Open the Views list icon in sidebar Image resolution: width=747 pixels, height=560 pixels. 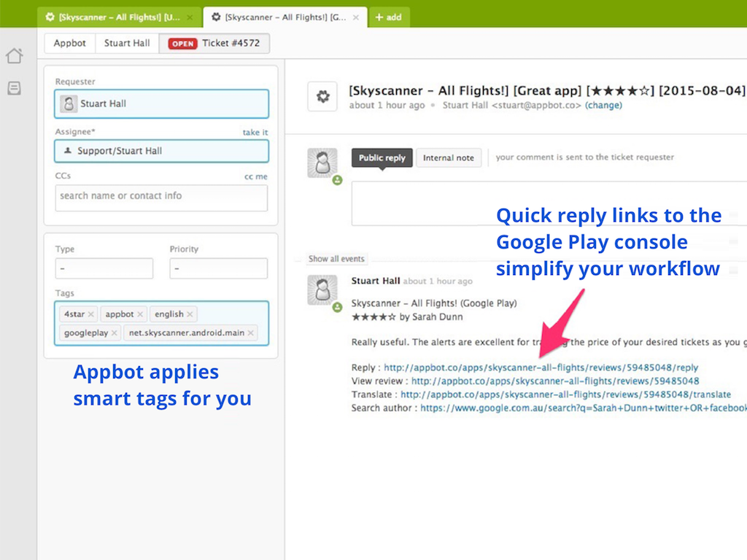14,88
